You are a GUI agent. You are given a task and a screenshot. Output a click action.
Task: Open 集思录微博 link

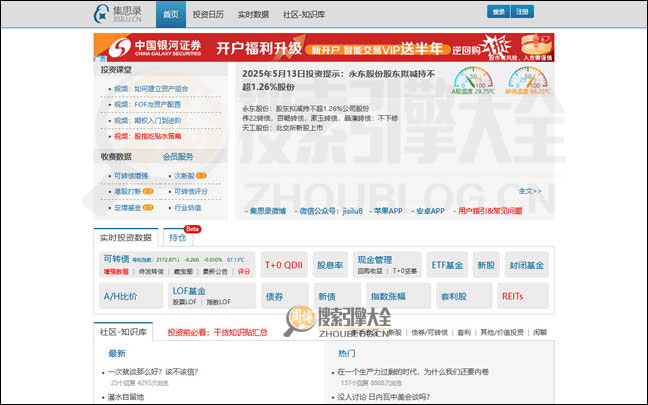click(x=268, y=211)
